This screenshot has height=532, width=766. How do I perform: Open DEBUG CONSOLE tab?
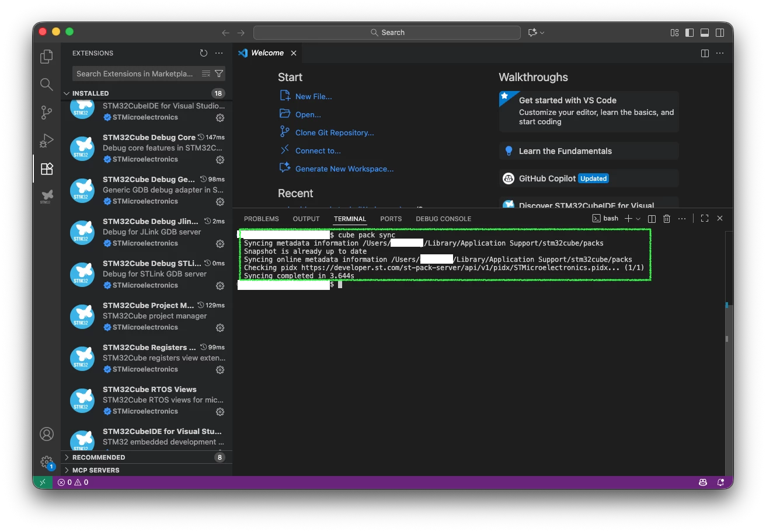443,219
